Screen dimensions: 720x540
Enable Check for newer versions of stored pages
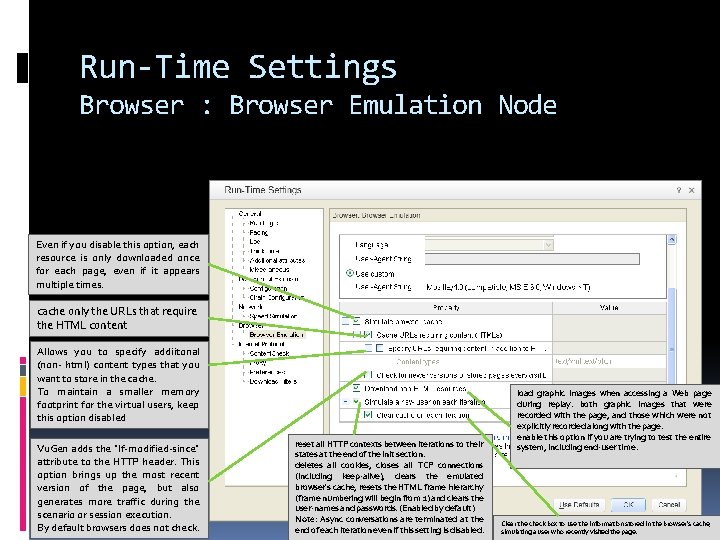[x=368, y=375]
